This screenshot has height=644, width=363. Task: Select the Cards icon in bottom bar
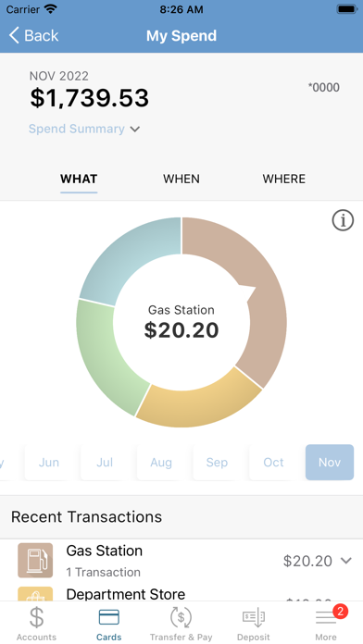109,617
